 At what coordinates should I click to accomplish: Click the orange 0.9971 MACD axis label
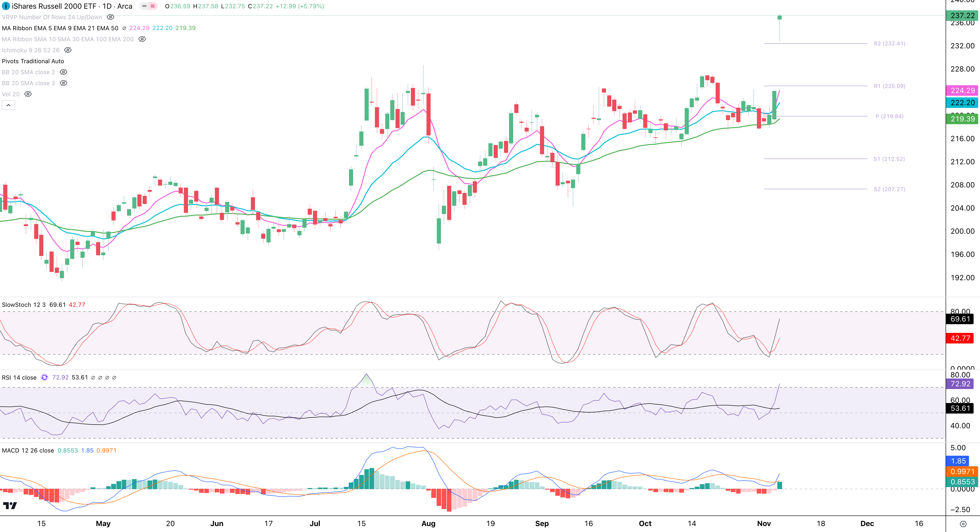pos(962,472)
